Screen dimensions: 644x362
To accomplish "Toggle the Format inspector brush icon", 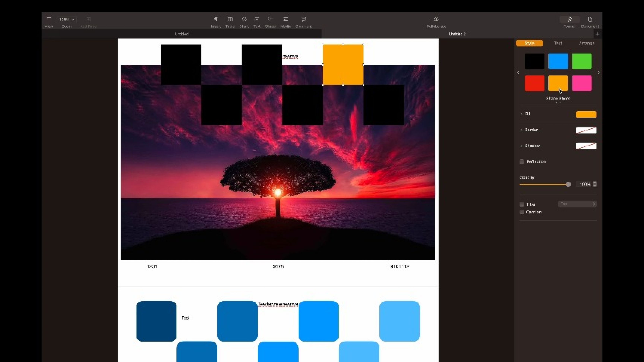I will tap(569, 19).
